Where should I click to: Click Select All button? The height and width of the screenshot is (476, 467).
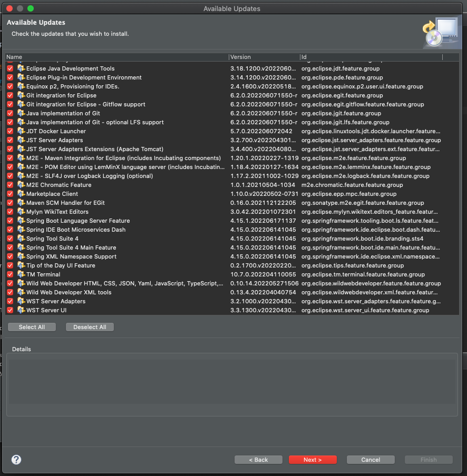pos(32,327)
